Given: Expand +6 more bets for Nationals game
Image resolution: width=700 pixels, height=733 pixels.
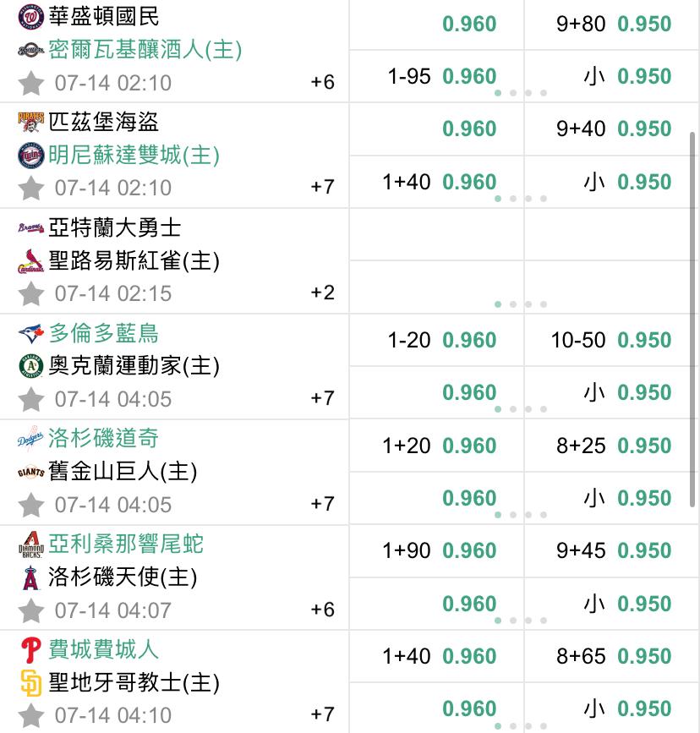Looking at the screenshot, I should (323, 82).
